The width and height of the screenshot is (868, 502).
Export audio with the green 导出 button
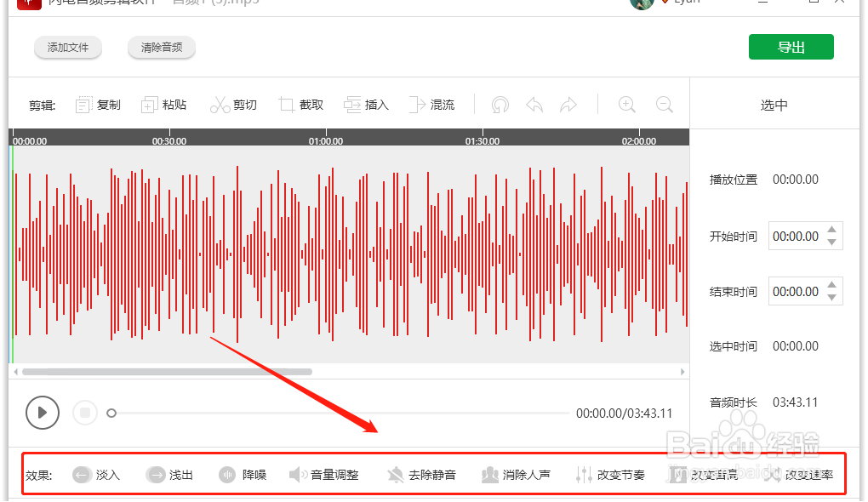(x=791, y=47)
